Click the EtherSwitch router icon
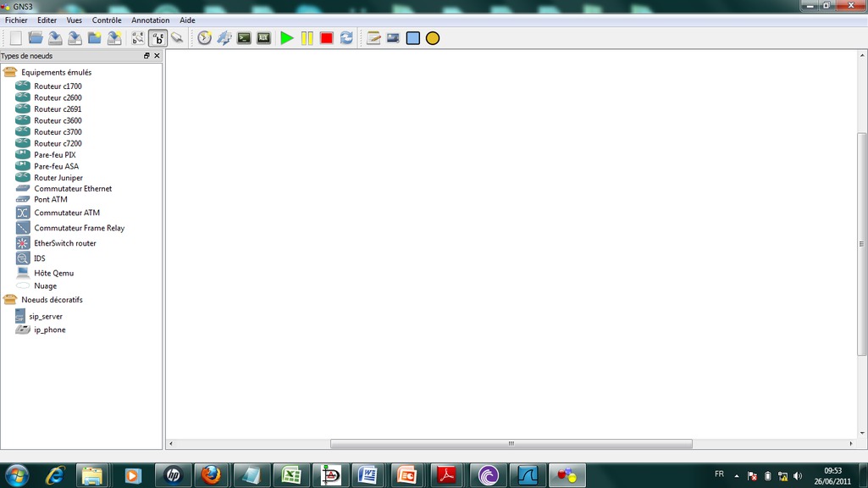This screenshot has height=488, width=868. point(23,243)
